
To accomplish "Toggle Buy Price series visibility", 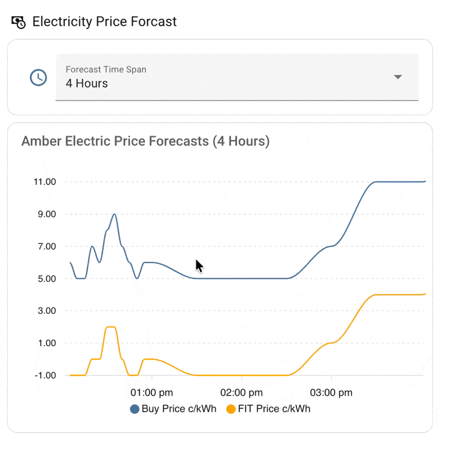I will [x=173, y=409].
